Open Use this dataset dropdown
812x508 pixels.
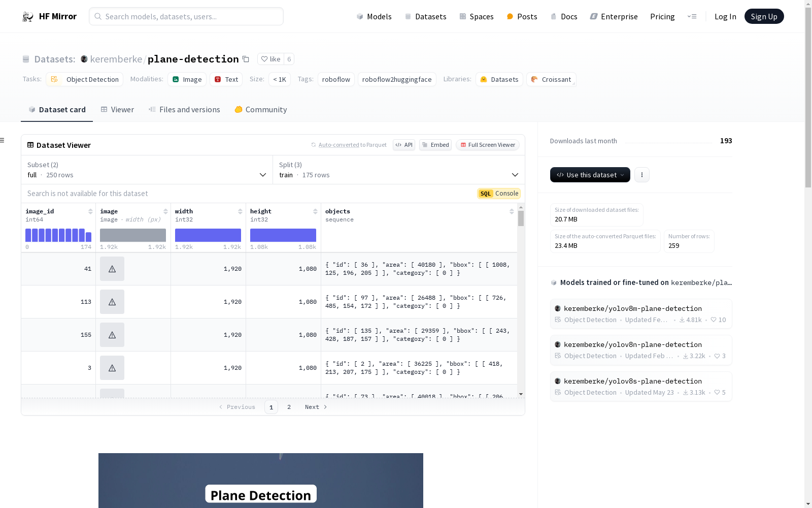pos(590,175)
